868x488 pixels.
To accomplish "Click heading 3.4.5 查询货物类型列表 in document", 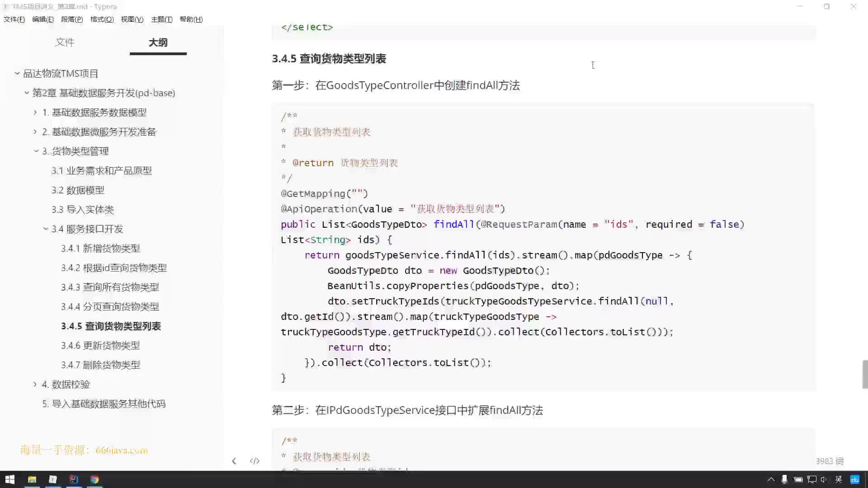I will (x=329, y=58).
